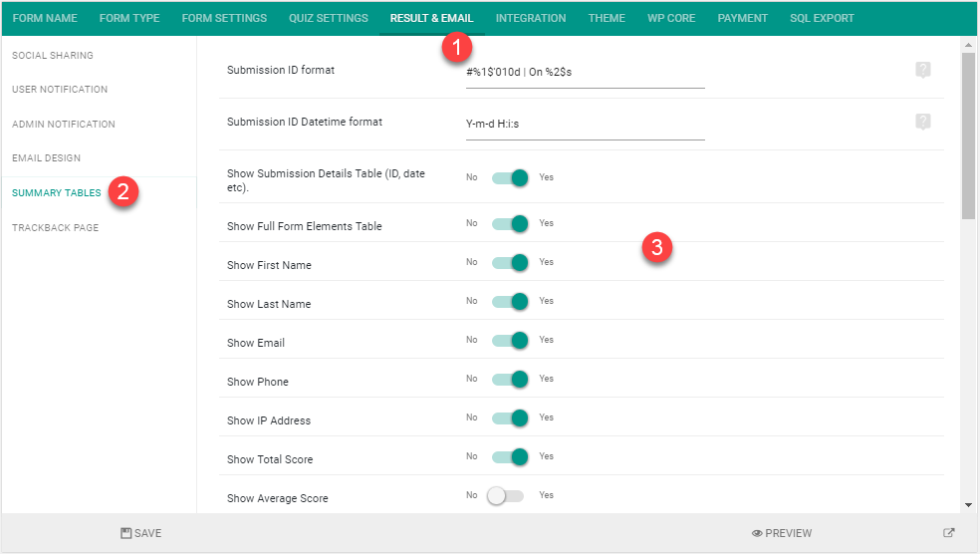Switch off Show Total Score
980x554 pixels.
(x=510, y=457)
